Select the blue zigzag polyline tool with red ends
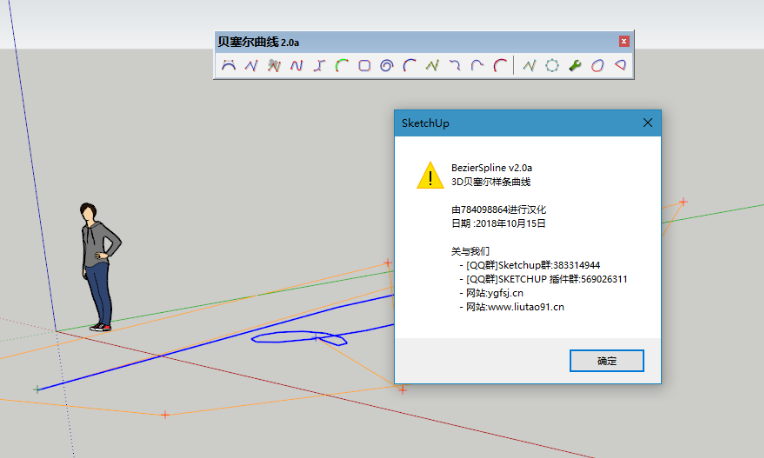The width and height of the screenshot is (764, 458). coord(251,65)
